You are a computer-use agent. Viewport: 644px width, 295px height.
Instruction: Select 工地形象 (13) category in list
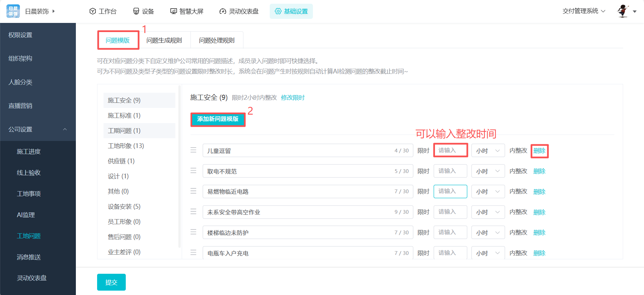click(126, 146)
